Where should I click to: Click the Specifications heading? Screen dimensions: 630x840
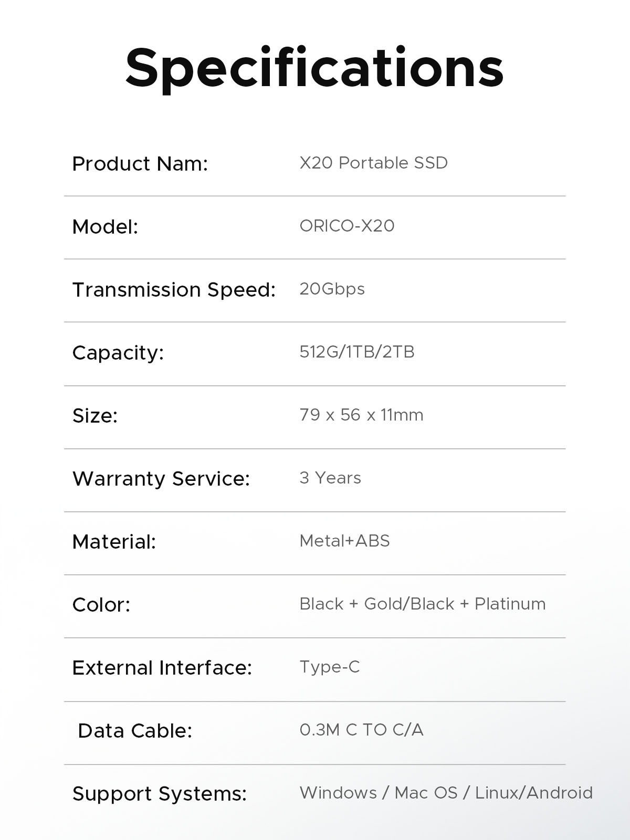[314, 68]
